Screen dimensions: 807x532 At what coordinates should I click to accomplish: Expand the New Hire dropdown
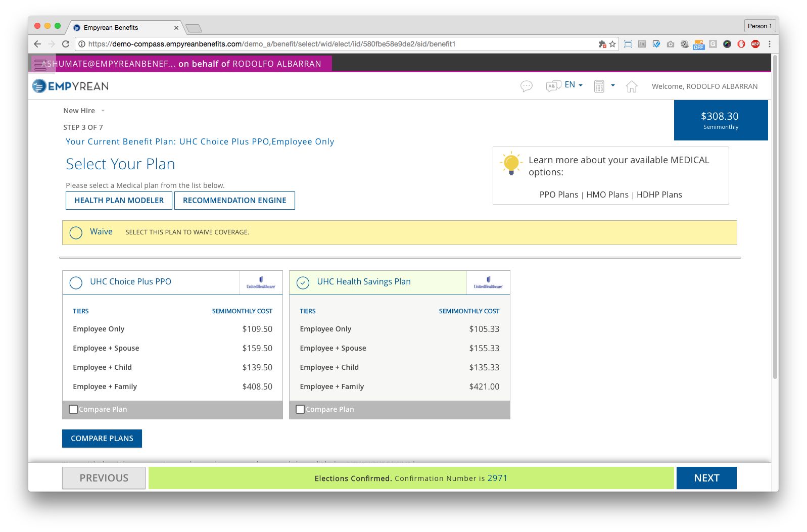pos(84,111)
